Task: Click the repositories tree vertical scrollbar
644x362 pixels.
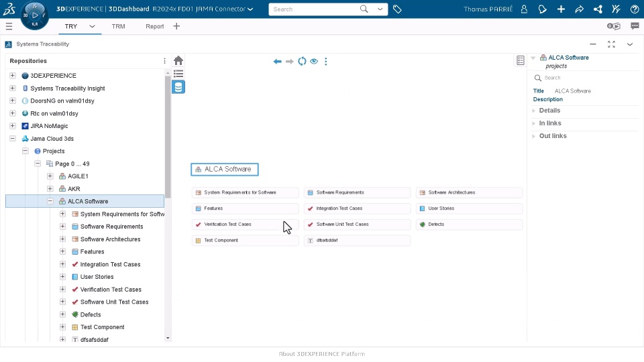Action: 168,136
